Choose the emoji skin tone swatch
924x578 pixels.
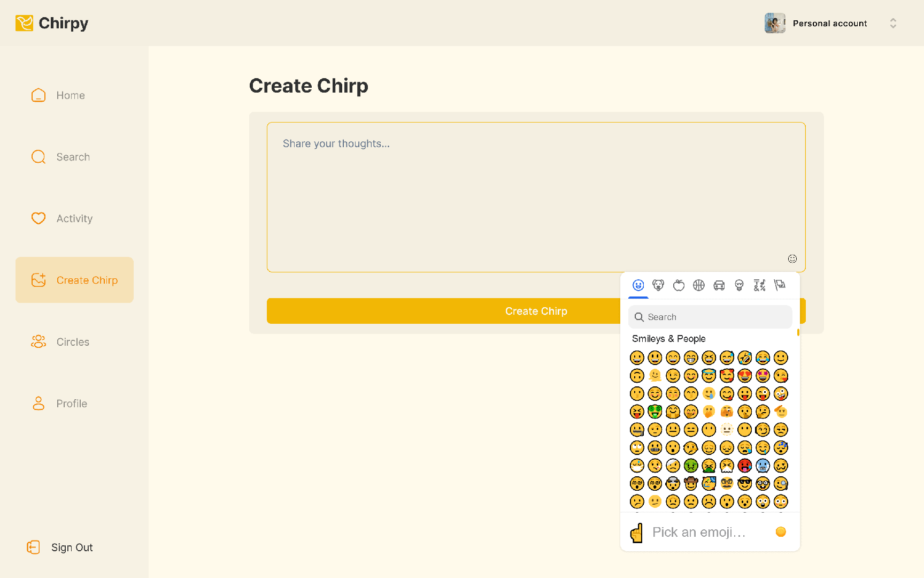781,531
